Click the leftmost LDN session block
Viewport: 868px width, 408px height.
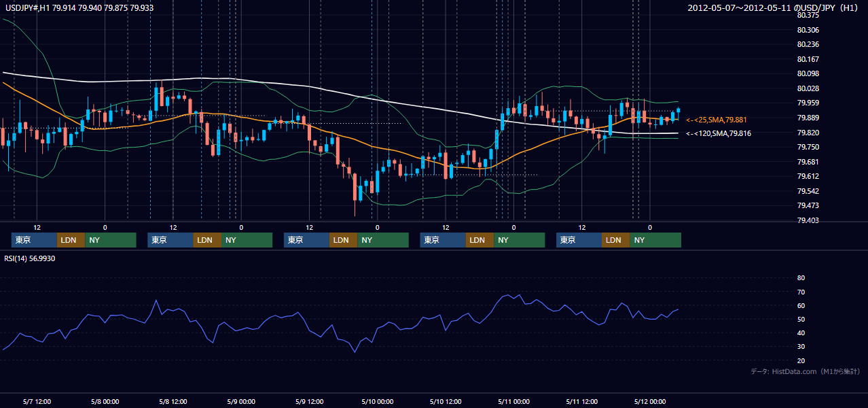71,240
